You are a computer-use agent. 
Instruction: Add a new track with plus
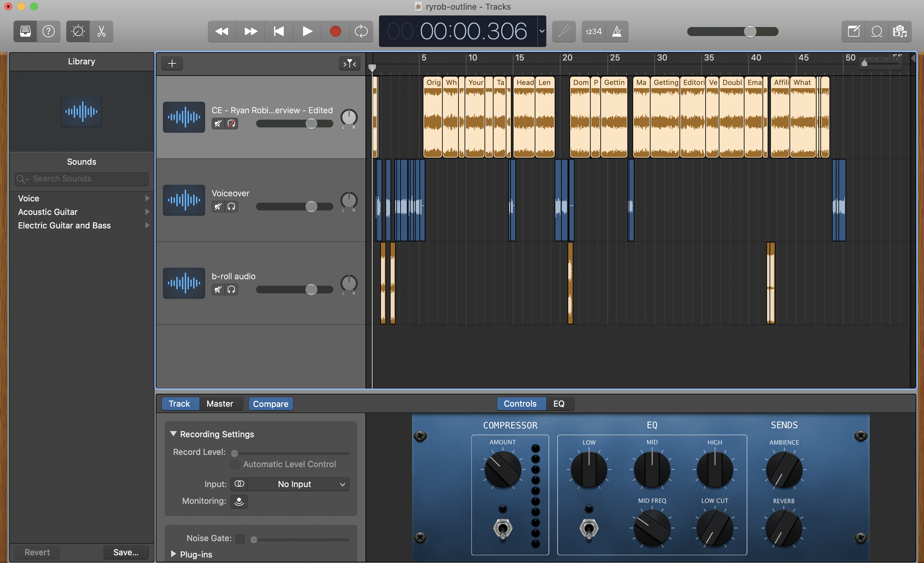coord(172,63)
